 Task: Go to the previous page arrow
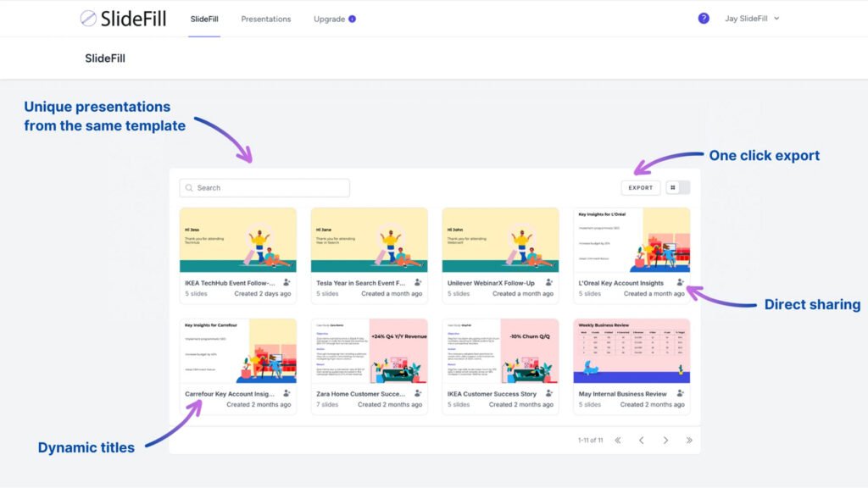pos(641,440)
